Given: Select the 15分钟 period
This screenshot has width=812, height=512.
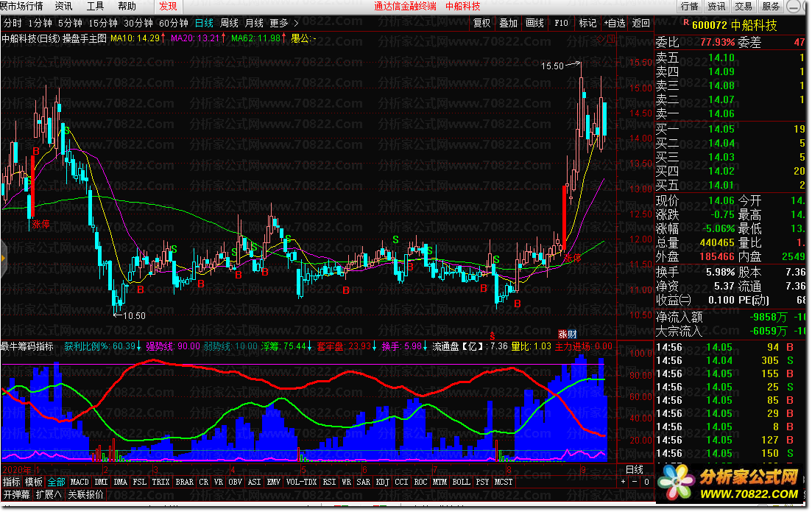Looking at the screenshot, I should pos(103,24).
